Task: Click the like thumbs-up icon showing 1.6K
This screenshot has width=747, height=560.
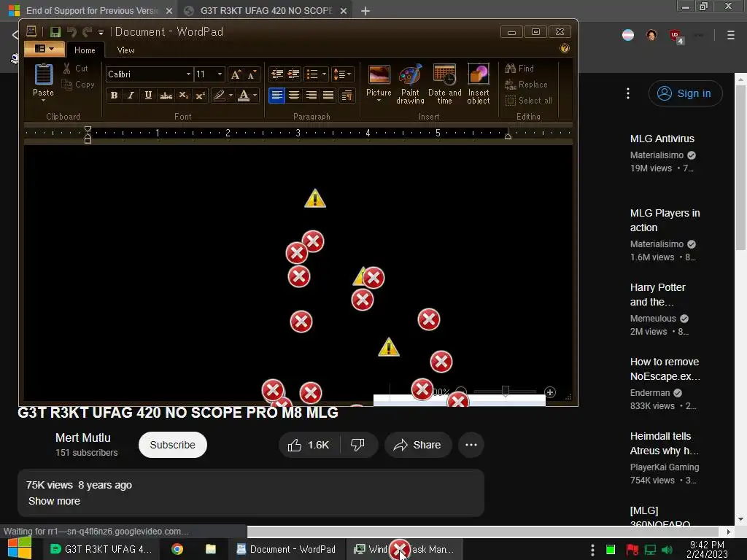Action: pyautogui.click(x=295, y=445)
